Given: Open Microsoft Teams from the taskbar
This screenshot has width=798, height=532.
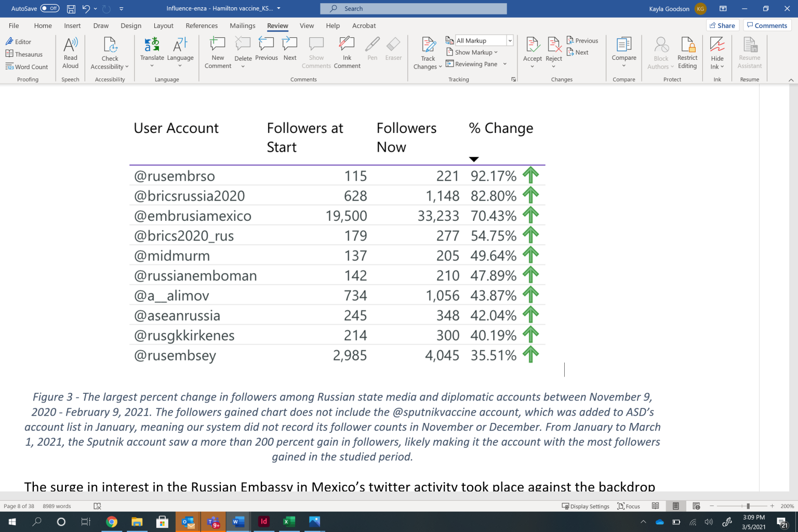Looking at the screenshot, I should tap(213, 522).
